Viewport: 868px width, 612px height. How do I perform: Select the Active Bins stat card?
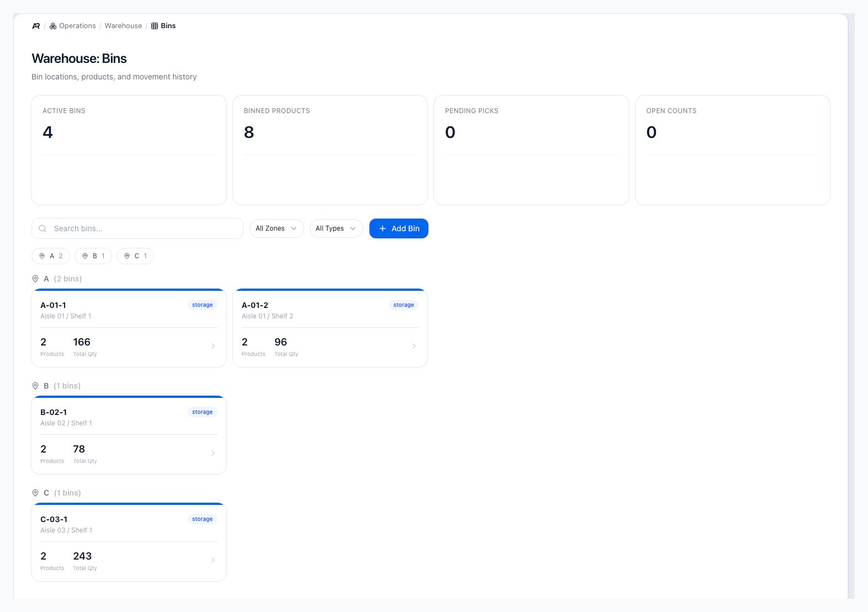129,150
